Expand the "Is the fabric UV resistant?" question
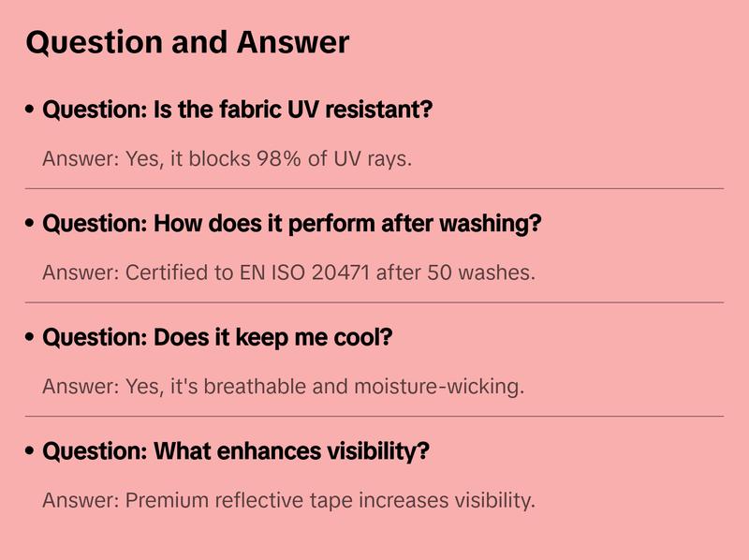This screenshot has width=749, height=560. tap(238, 111)
